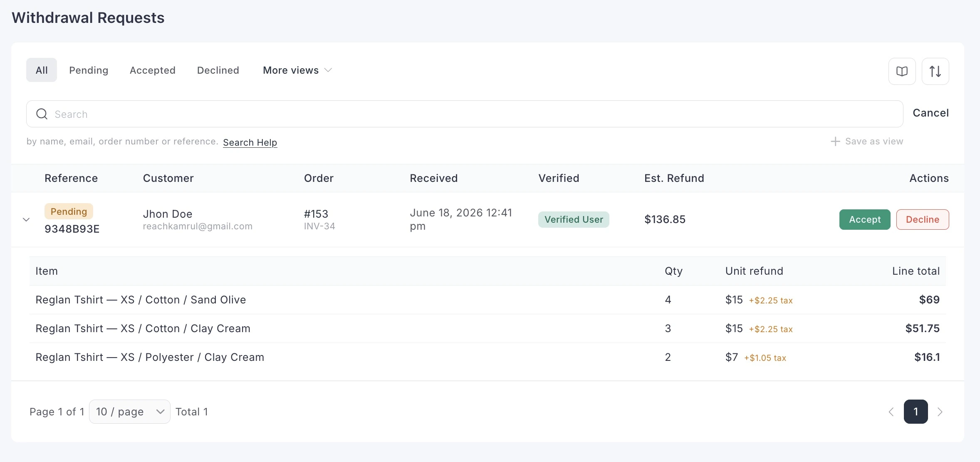Screen dimensions: 980x462
Task: Click quantity 4 of Sand Olive row
Action: pyautogui.click(x=668, y=300)
